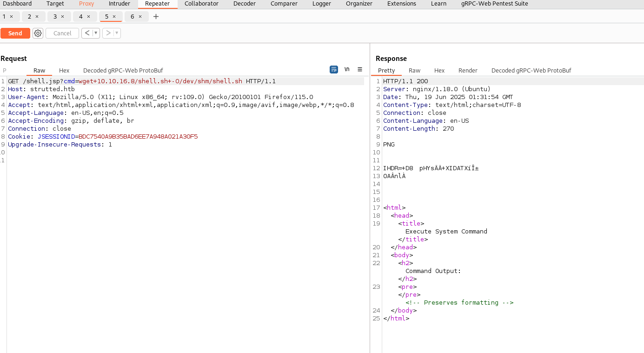644x353 pixels.
Task: Add a new Repeater tab
Action: (x=156, y=17)
